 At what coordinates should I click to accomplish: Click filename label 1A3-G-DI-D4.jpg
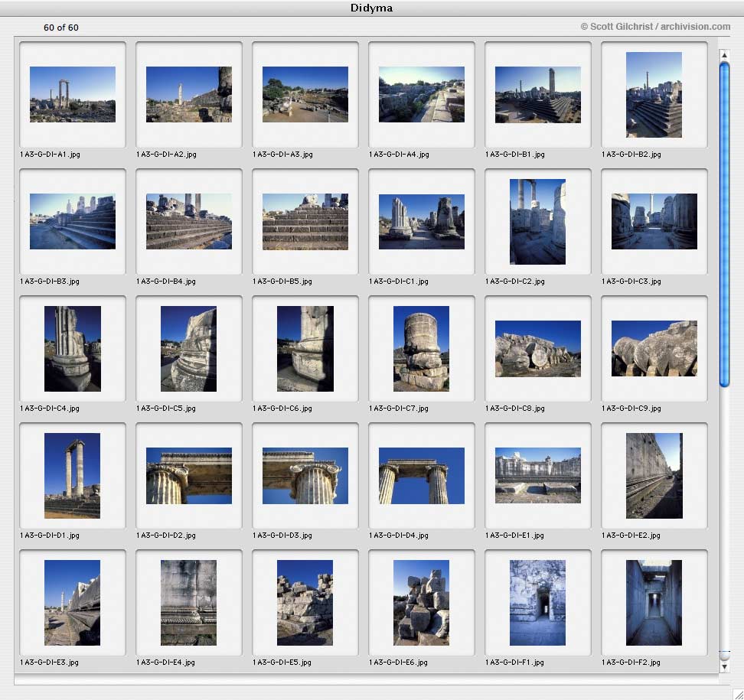399,536
